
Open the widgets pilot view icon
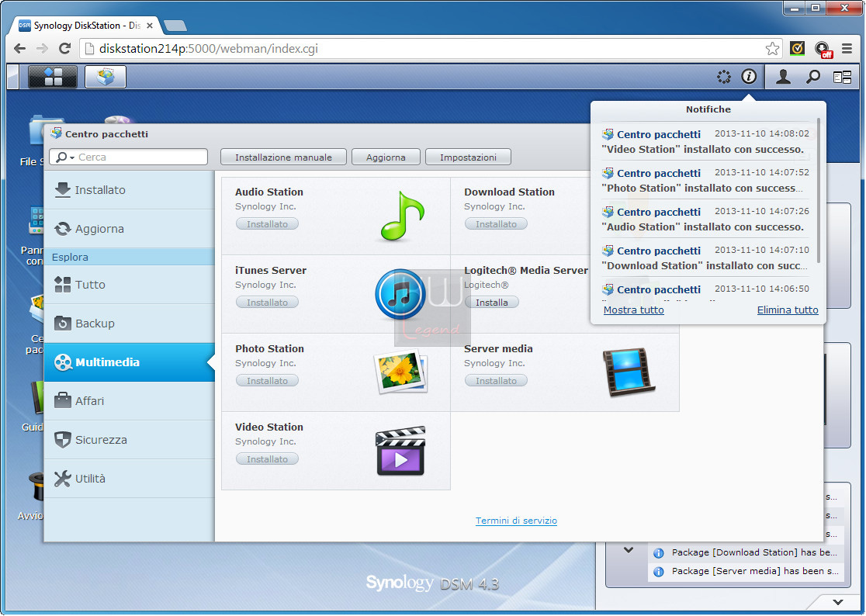pos(842,77)
